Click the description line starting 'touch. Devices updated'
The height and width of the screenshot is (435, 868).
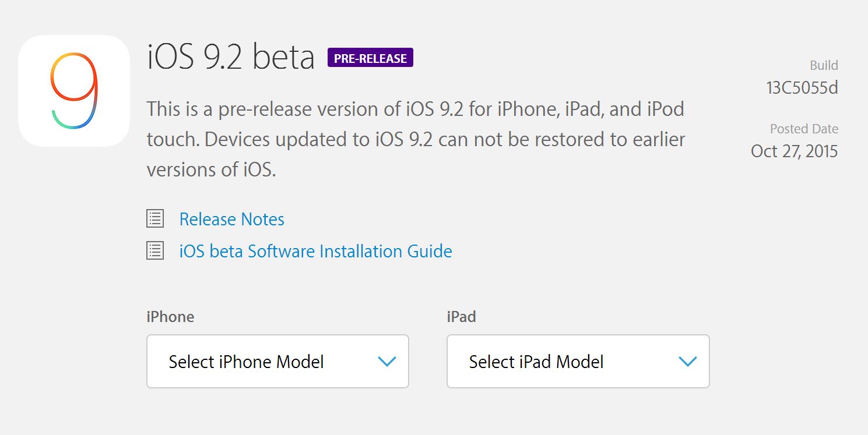pyautogui.click(x=415, y=140)
